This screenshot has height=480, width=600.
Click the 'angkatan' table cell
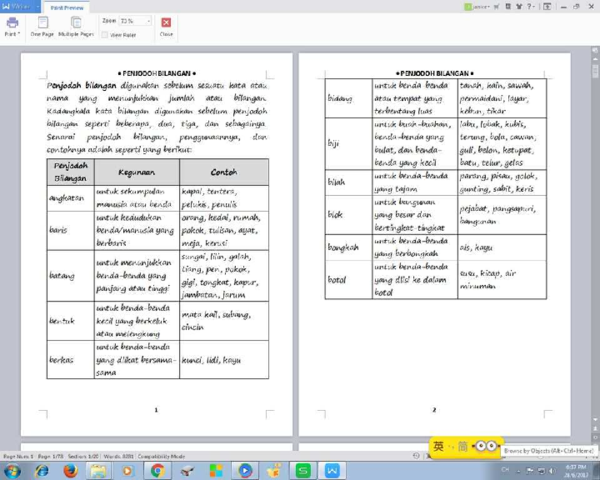click(70, 198)
